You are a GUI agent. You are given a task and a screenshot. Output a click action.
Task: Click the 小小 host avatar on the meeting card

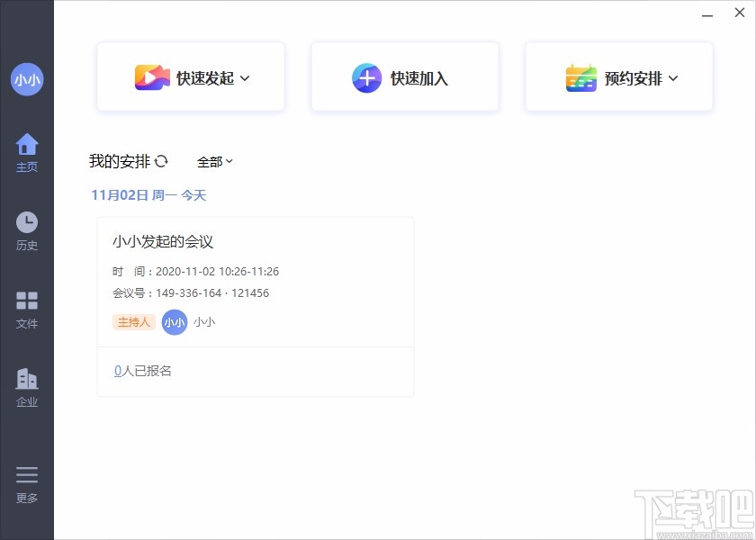(174, 322)
